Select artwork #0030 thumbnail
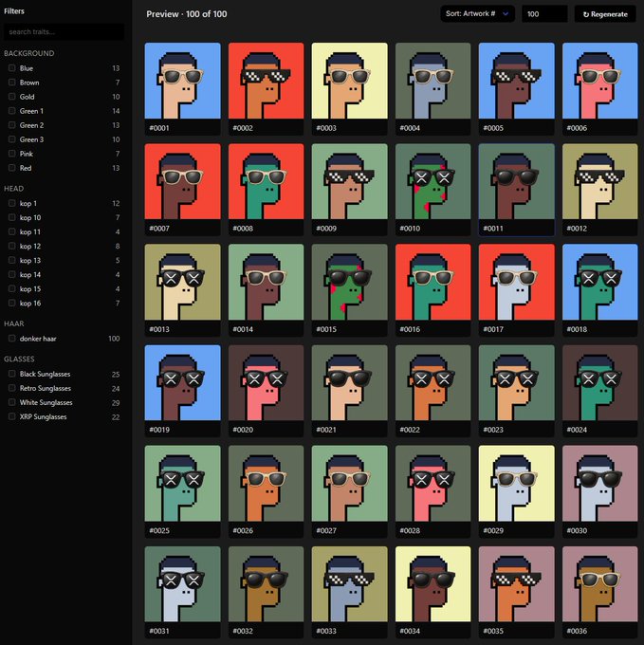The height and width of the screenshot is (645, 644). (x=600, y=484)
